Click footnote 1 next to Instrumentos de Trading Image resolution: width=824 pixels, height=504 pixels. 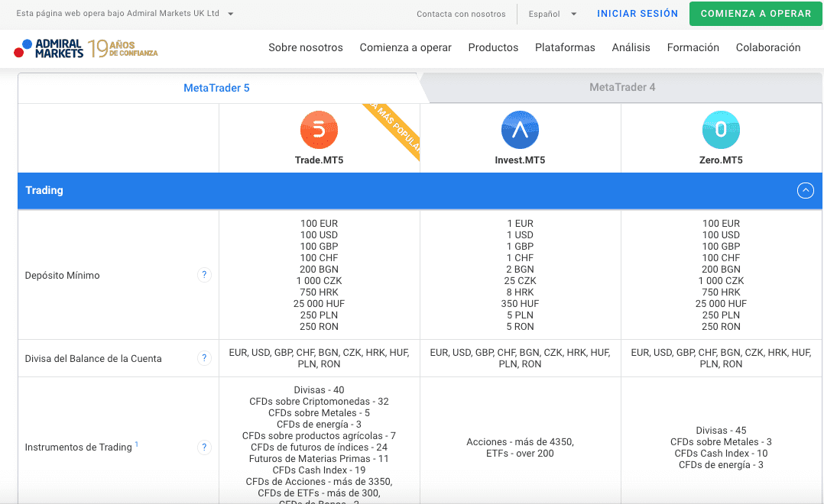[137, 444]
